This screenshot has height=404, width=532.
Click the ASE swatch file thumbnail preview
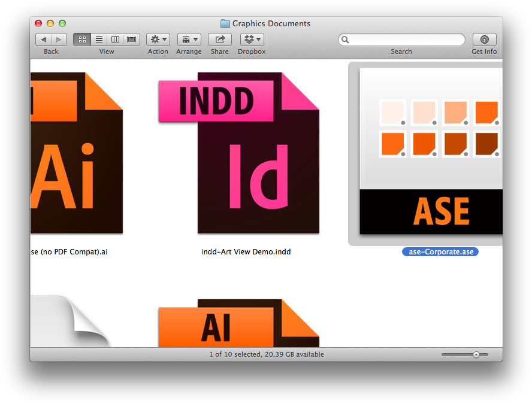[431, 151]
